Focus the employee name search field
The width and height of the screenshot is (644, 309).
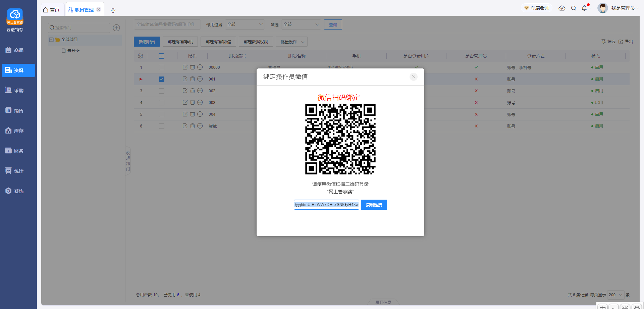(x=167, y=24)
